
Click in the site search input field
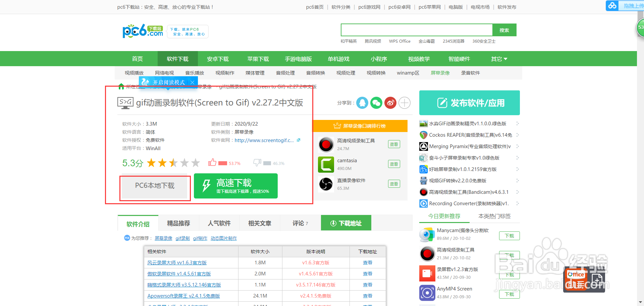pyautogui.click(x=417, y=30)
